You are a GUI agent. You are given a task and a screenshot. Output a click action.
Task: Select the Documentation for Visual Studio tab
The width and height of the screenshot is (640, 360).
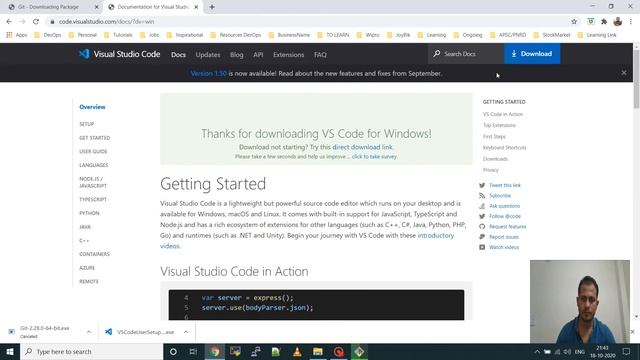pos(153,7)
